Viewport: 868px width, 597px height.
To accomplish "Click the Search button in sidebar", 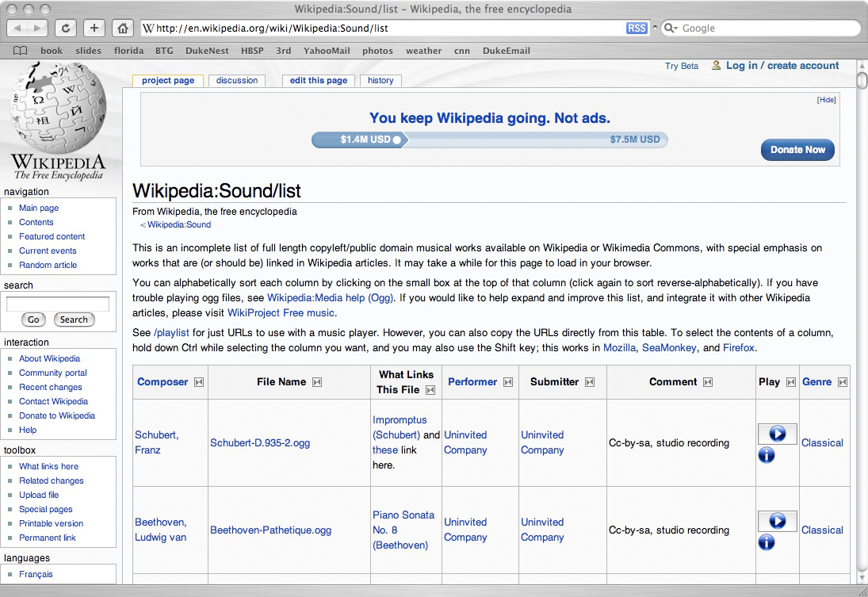I will (x=75, y=320).
